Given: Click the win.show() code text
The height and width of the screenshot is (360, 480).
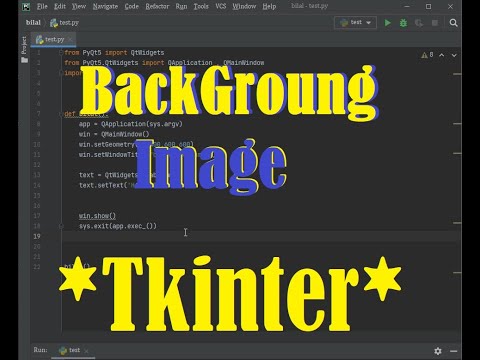Looking at the screenshot, I should [97, 216].
